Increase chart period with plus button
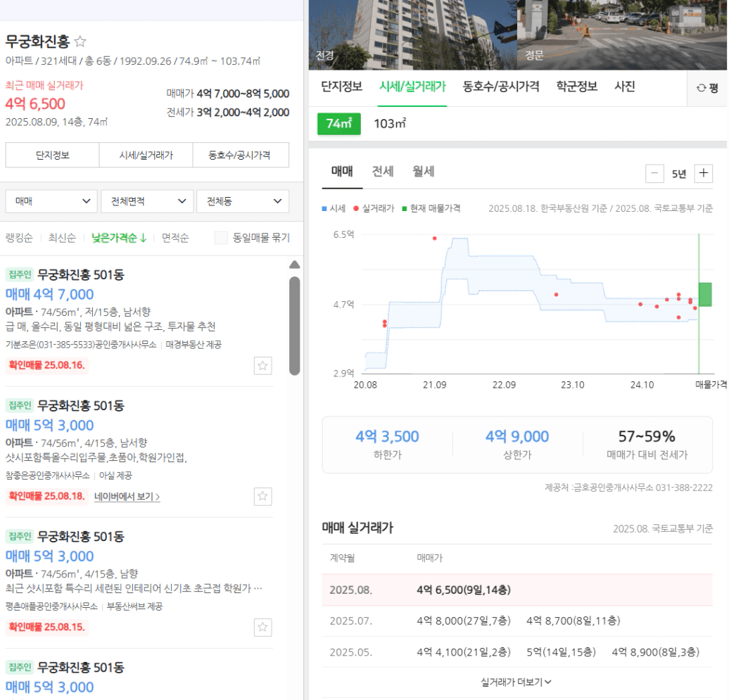Screen dimensions: 729x700 (704, 173)
